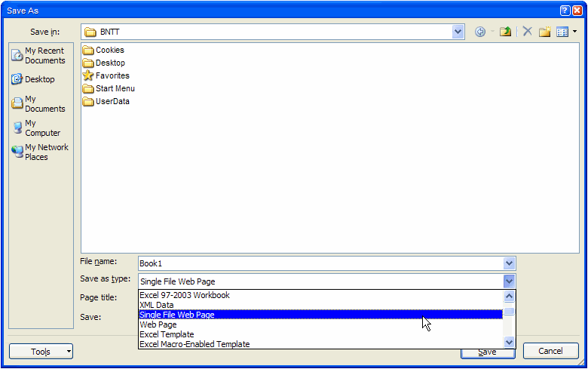Click the Delete (X) toolbar icon
Image resolution: width=588 pixels, height=369 pixels.
click(x=527, y=32)
